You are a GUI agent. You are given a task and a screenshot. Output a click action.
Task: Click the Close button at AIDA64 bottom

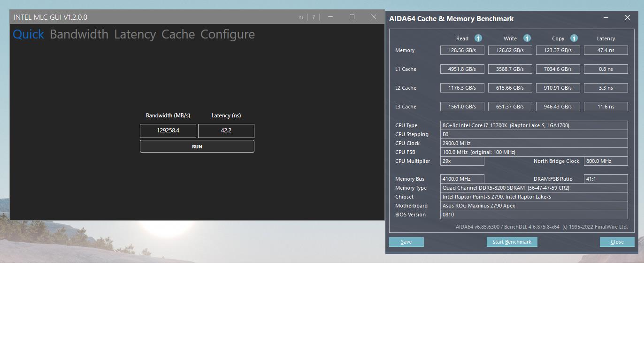click(617, 242)
